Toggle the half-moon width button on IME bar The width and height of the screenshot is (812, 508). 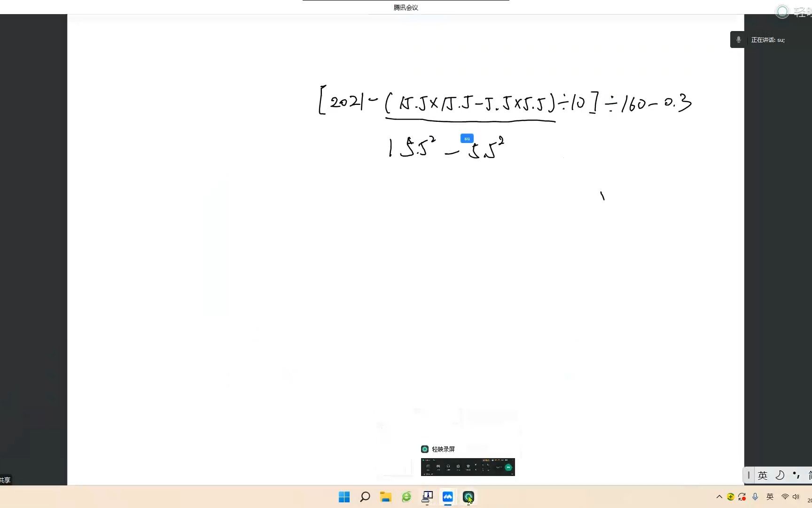(x=780, y=476)
